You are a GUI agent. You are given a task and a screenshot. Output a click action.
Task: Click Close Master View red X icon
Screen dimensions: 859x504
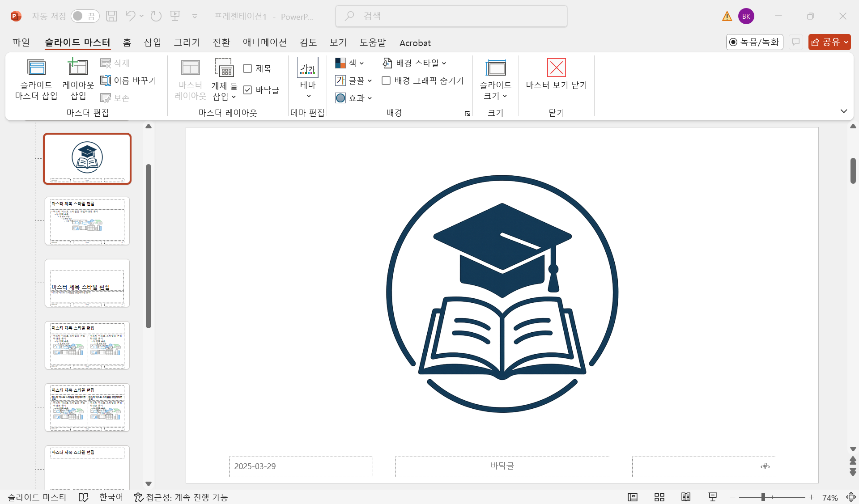556,68
